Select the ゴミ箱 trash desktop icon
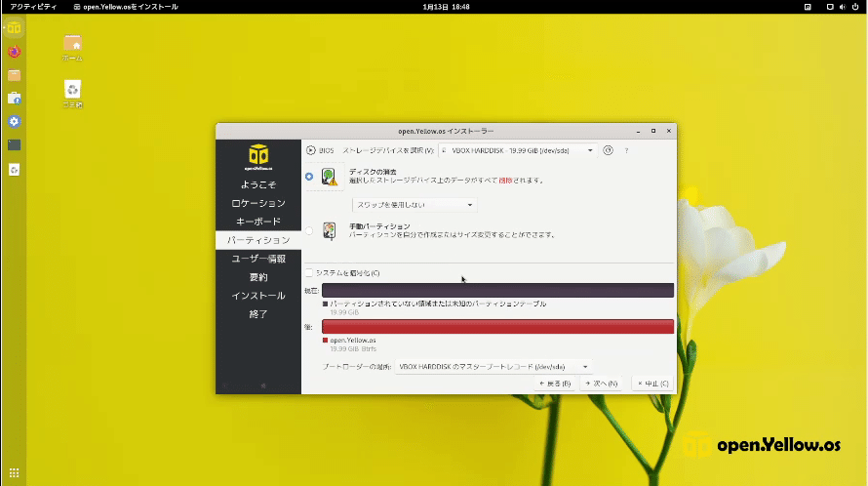 [72, 95]
